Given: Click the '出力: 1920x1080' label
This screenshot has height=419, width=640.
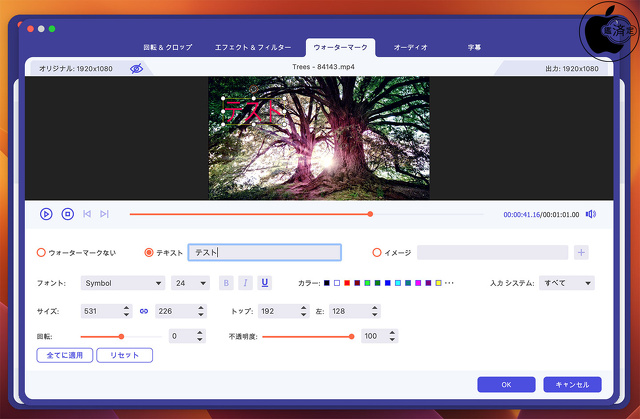Looking at the screenshot, I should click(x=572, y=69).
